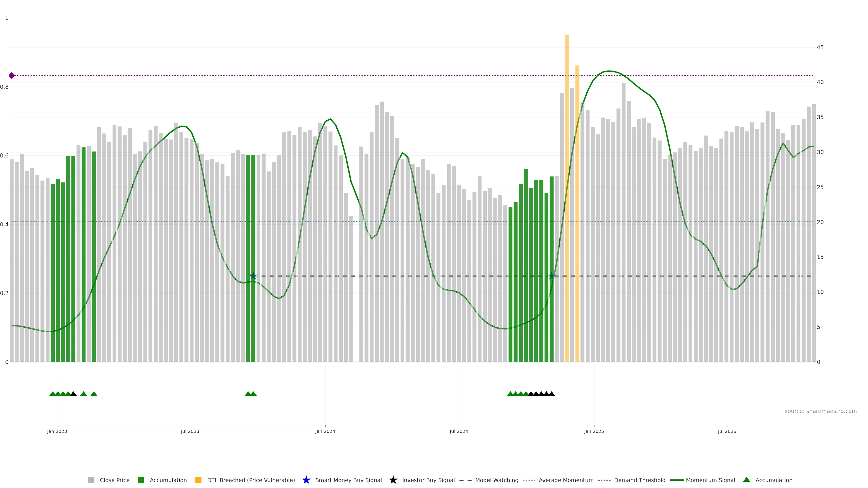Viewport: 868px width, 488px height.
Task: Click the green Accumulation square legend swatch
Action: (141, 480)
